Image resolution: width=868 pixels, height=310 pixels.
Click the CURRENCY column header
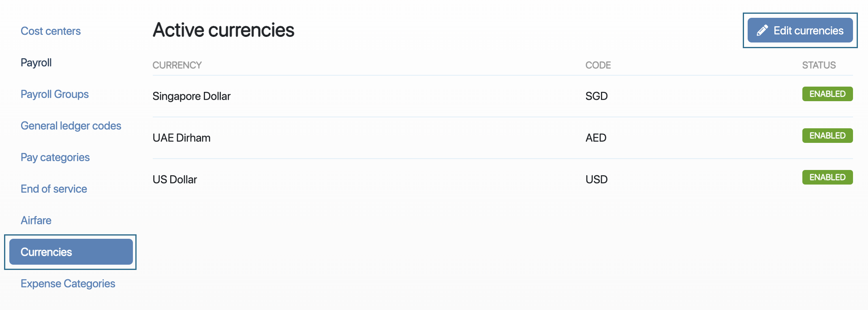(x=177, y=65)
